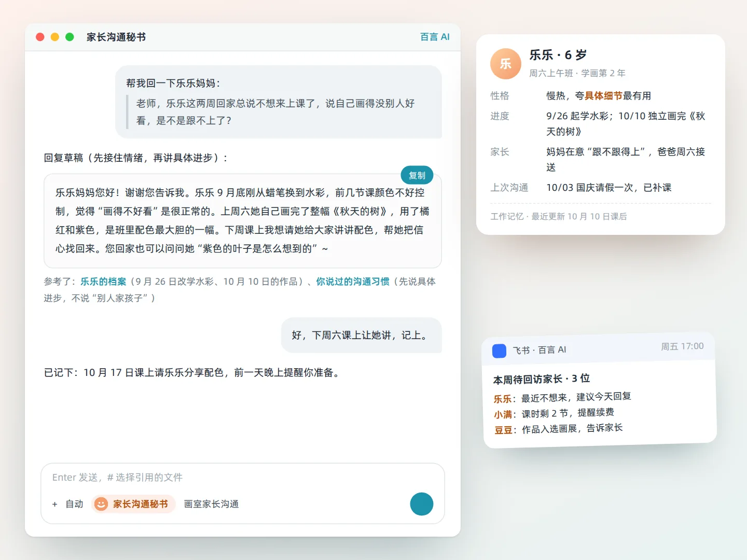Click the plus icon to add attachment

click(55, 504)
